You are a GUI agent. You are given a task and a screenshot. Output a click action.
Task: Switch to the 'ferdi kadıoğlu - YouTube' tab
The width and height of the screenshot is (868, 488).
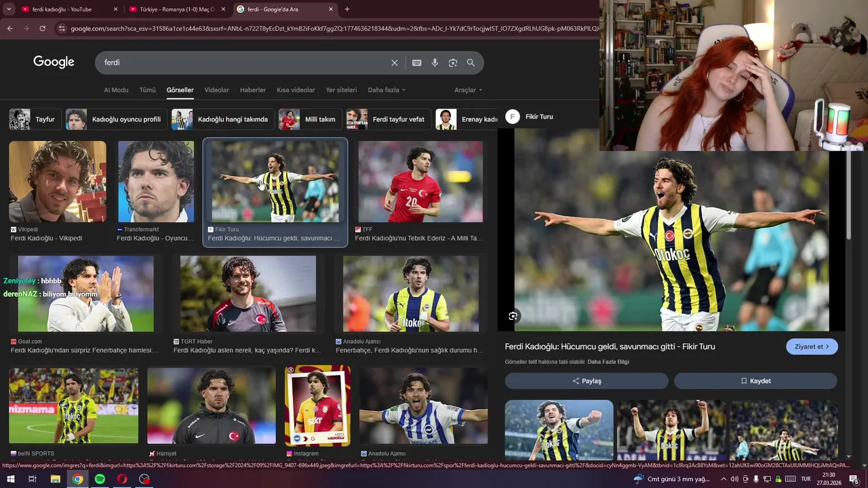point(62,9)
